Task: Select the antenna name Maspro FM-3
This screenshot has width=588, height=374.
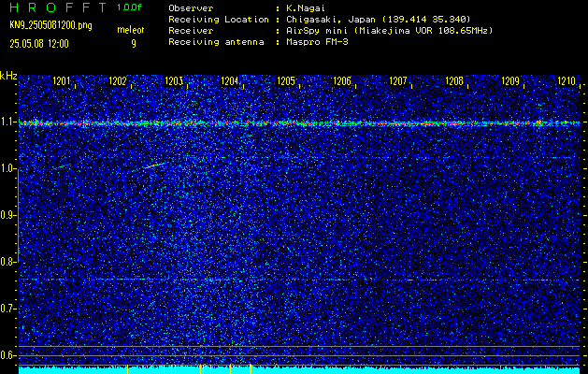Action: click(x=317, y=42)
